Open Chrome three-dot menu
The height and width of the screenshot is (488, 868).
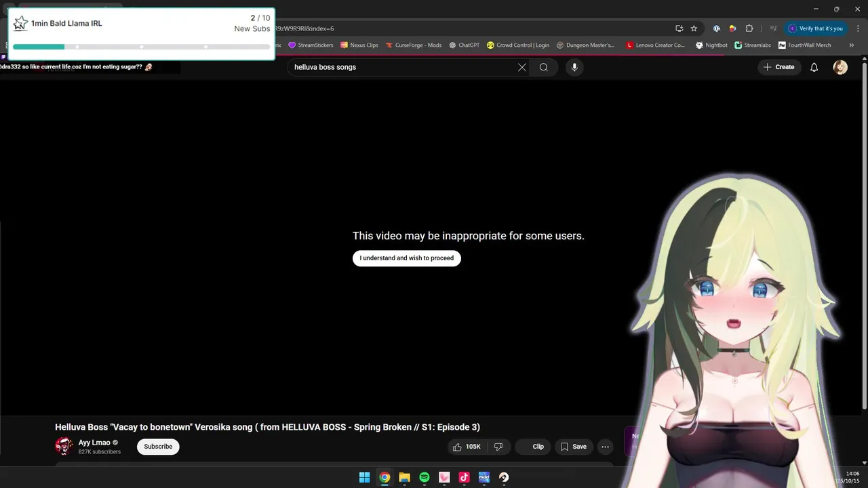[x=858, y=28]
